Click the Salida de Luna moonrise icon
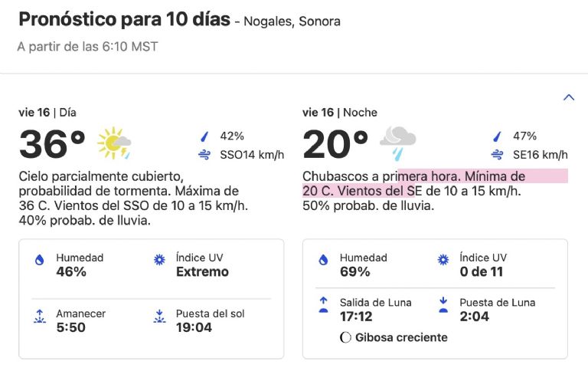Screen dimensions: 588x371 [324, 304]
